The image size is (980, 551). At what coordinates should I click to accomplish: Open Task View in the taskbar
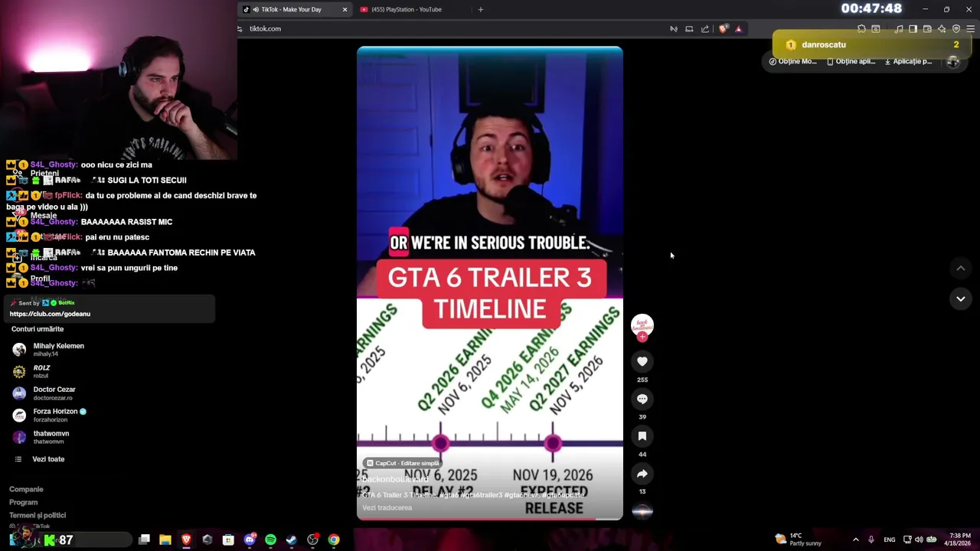pos(144,540)
